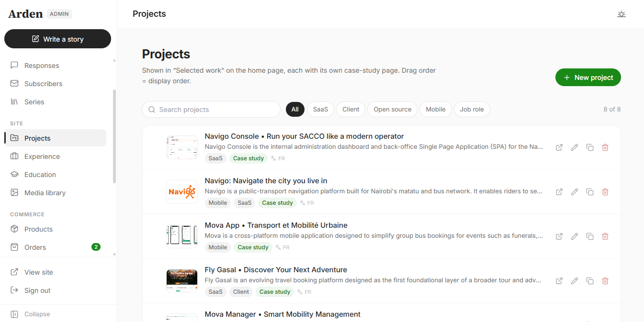Delete Navigo: Navigate the city project
The height and width of the screenshot is (322, 644).
[x=605, y=192]
